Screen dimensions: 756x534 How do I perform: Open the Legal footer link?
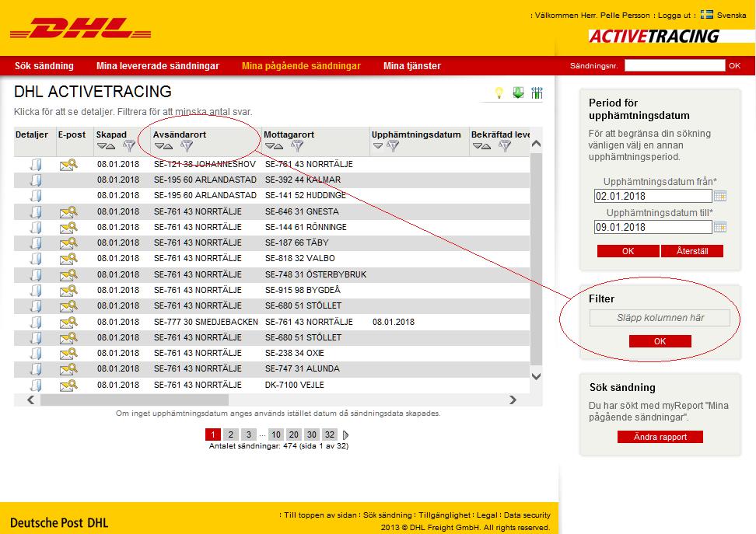487,515
